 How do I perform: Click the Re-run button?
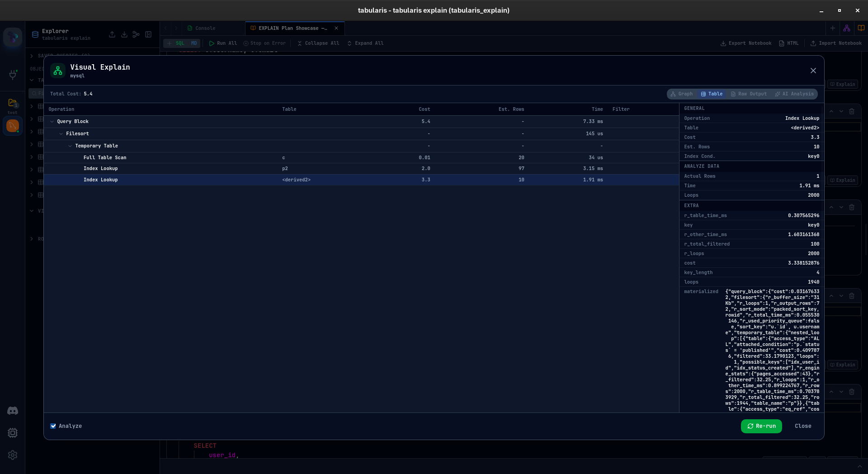click(761, 426)
